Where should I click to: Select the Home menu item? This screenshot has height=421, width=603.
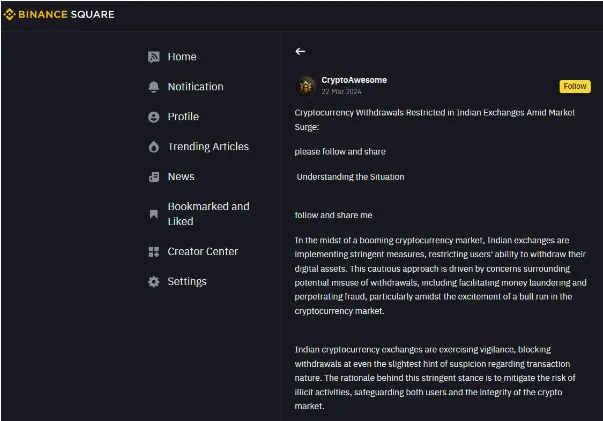(x=182, y=57)
